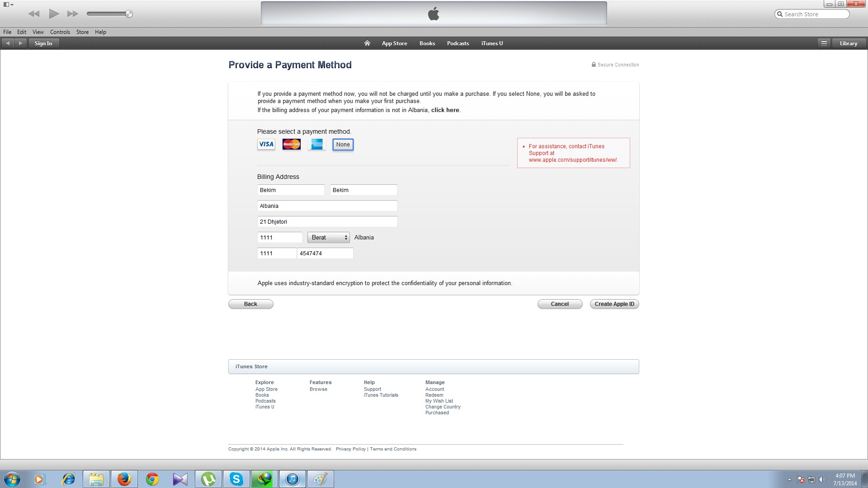Open the Berat province dropdown

pyautogui.click(x=328, y=238)
